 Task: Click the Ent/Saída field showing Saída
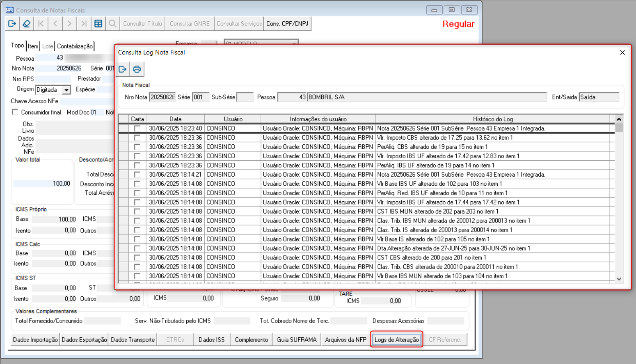pos(599,97)
